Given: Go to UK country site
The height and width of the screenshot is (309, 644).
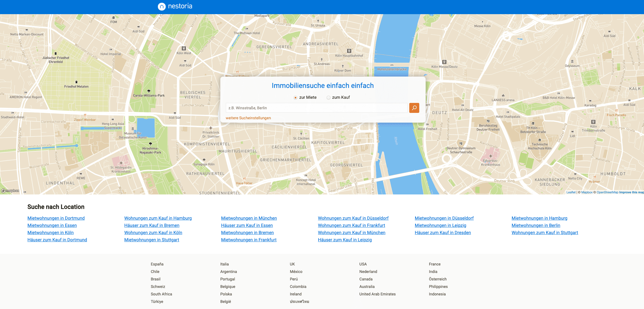Looking at the screenshot, I should point(292,264).
